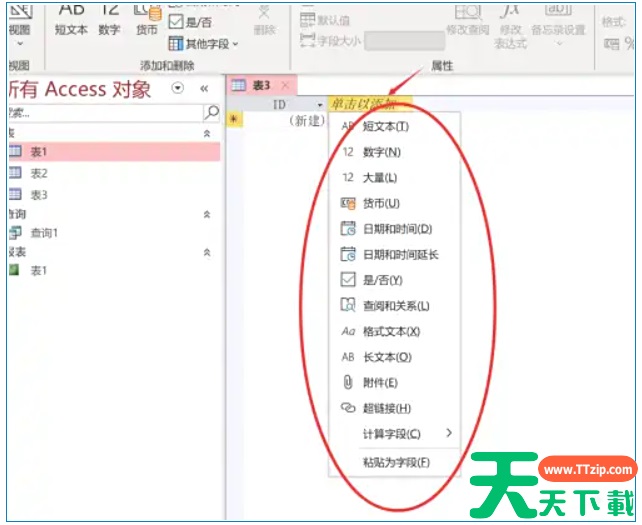Screen dimensions: 642x525
Task: Choose 短文本(T) from the field type menu
Action: click(394, 127)
